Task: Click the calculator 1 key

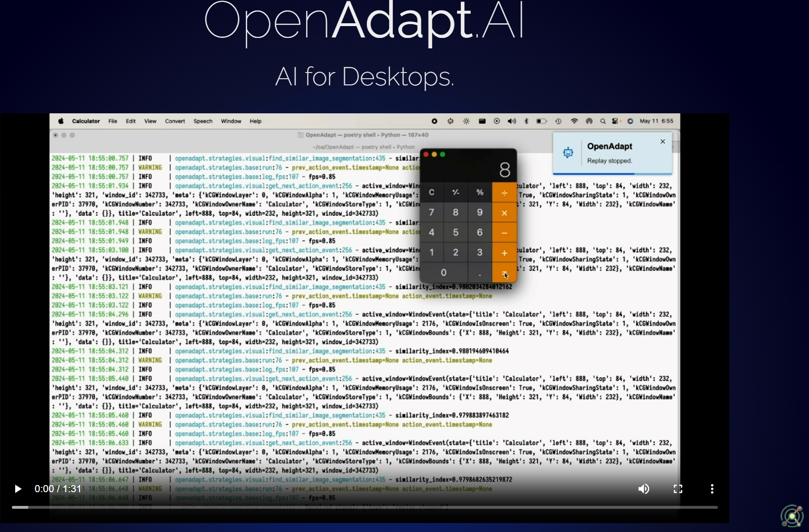Action: click(431, 252)
